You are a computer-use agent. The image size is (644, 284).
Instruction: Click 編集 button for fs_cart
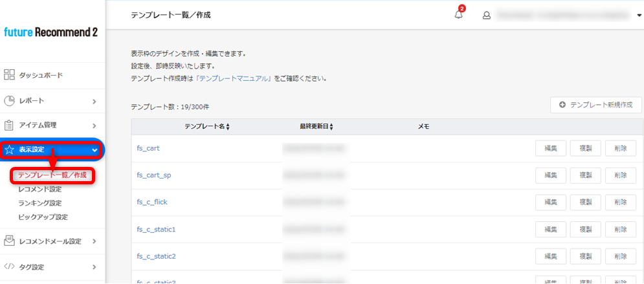(x=551, y=148)
